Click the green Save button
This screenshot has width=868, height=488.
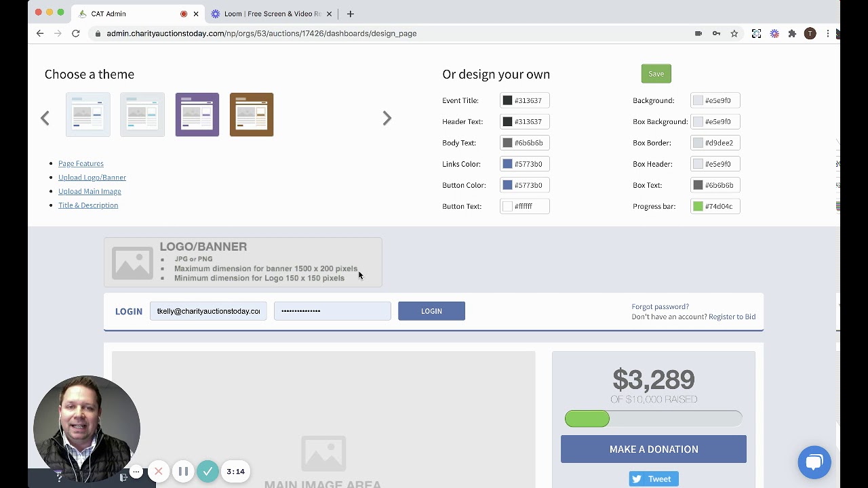pyautogui.click(x=656, y=74)
